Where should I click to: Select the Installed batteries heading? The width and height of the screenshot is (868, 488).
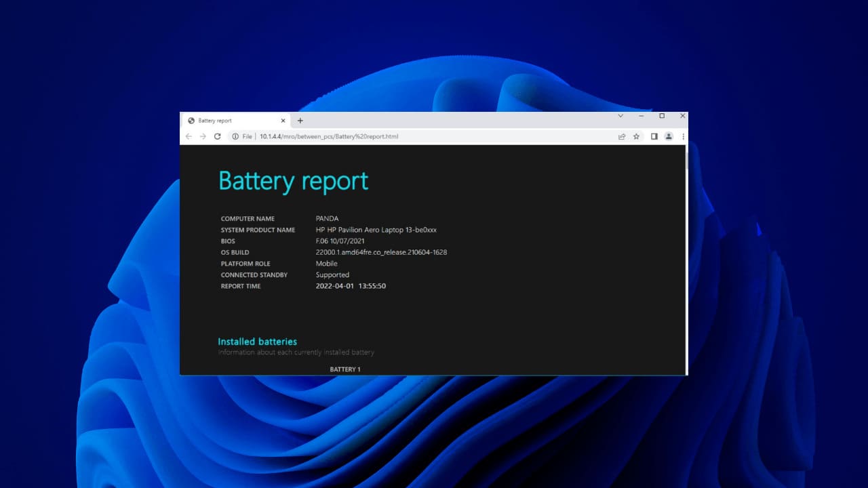pyautogui.click(x=257, y=341)
